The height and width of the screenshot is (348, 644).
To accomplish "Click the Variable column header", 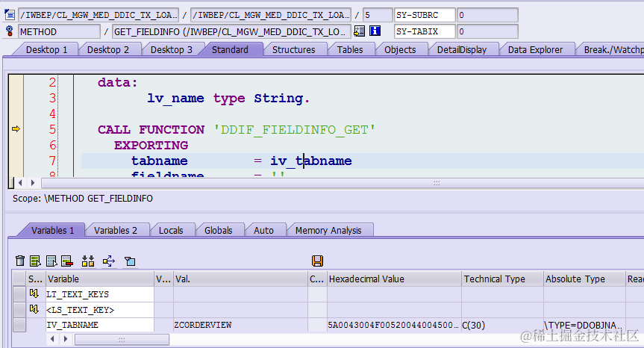I will pos(100,279).
